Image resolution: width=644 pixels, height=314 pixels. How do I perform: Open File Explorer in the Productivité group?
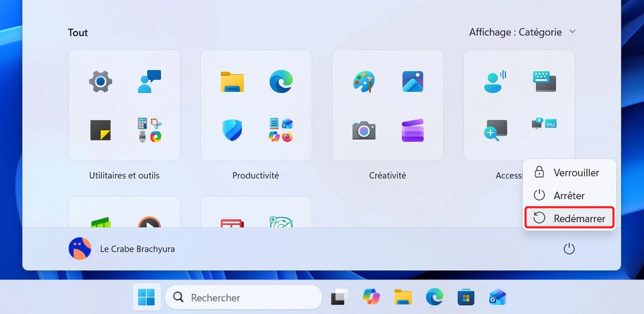point(232,82)
